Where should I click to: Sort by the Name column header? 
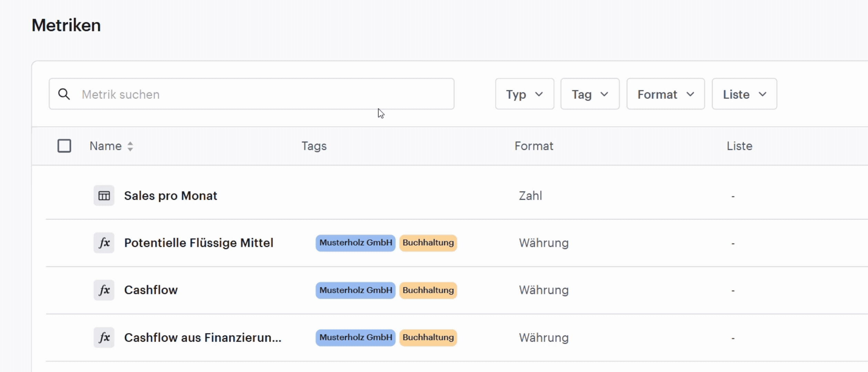pyautogui.click(x=105, y=146)
